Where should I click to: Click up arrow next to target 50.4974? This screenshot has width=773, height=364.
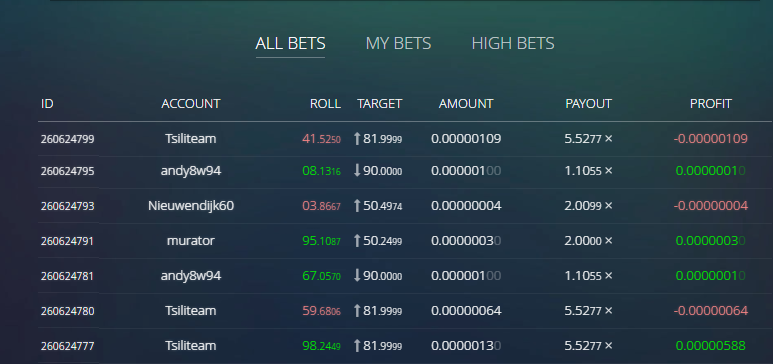[x=357, y=206]
